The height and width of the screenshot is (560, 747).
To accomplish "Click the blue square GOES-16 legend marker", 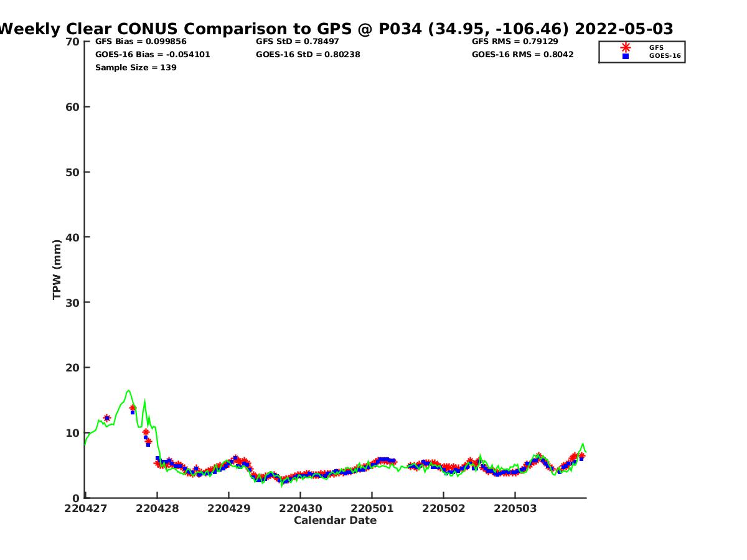I will tap(626, 56).
